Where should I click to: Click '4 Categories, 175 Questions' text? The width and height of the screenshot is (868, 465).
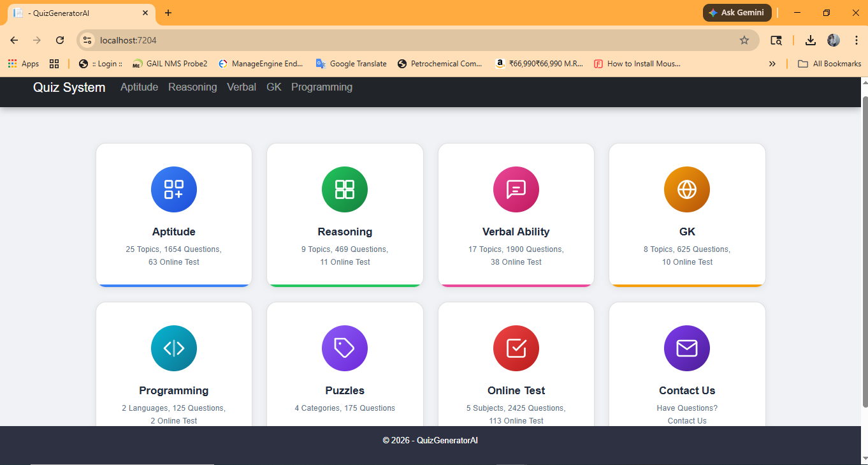345,408
